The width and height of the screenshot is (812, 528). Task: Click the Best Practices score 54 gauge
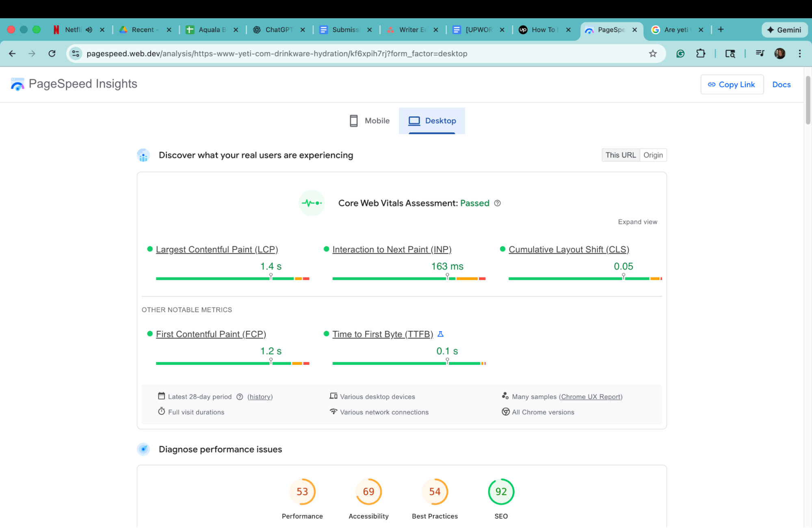435,491
